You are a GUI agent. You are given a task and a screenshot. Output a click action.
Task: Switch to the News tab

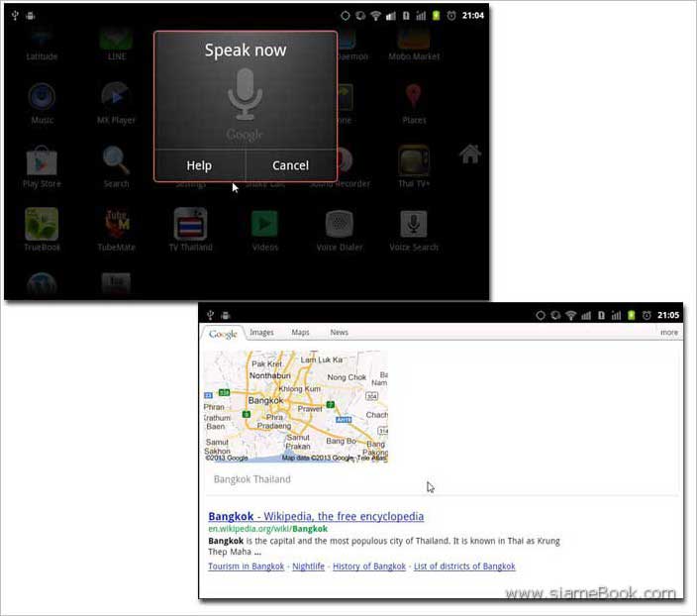click(340, 332)
